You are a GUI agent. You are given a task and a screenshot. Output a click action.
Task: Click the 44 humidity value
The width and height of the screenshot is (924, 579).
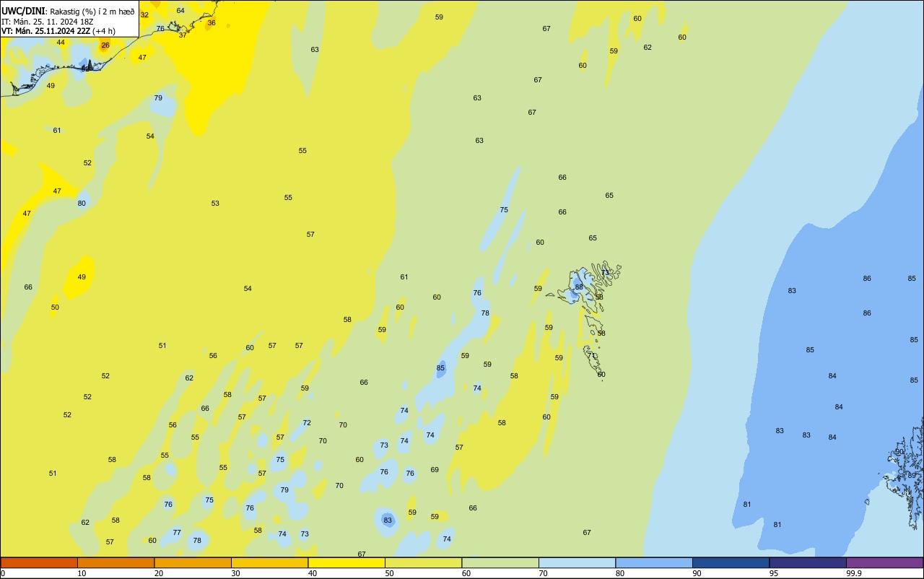click(61, 43)
